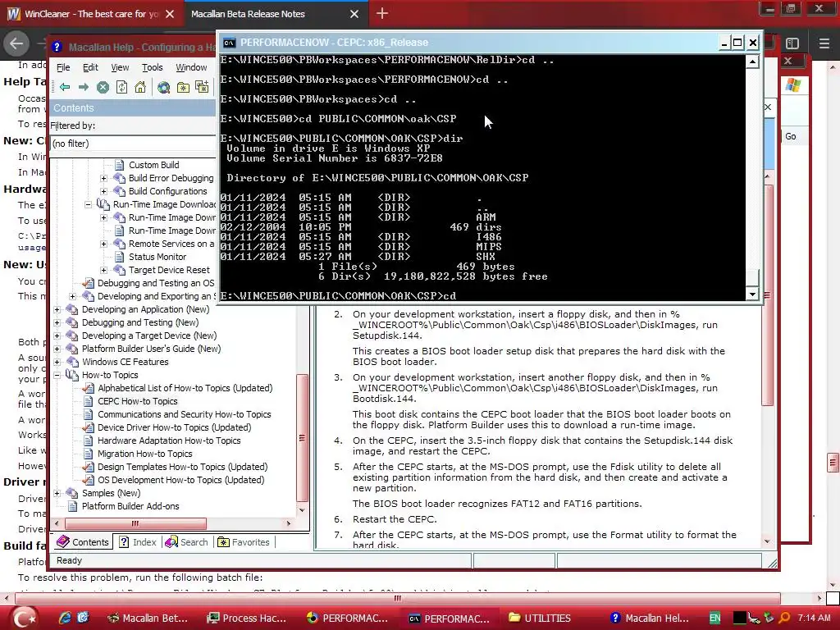
Task: Open Hardware Adaptation How-to Topics
Action: pos(169,441)
